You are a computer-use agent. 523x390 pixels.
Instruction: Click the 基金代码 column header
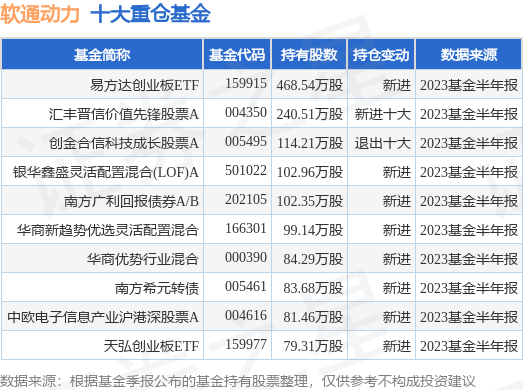tap(237, 55)
